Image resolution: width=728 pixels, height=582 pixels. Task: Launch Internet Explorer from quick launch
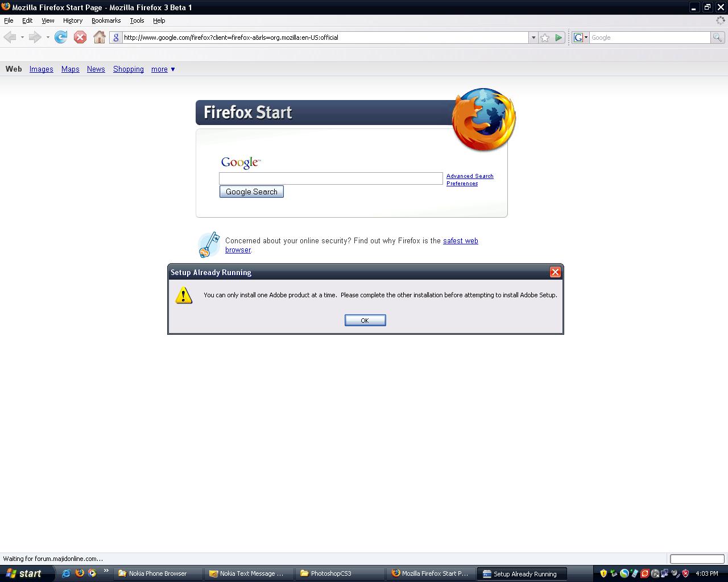coord(66,573)
